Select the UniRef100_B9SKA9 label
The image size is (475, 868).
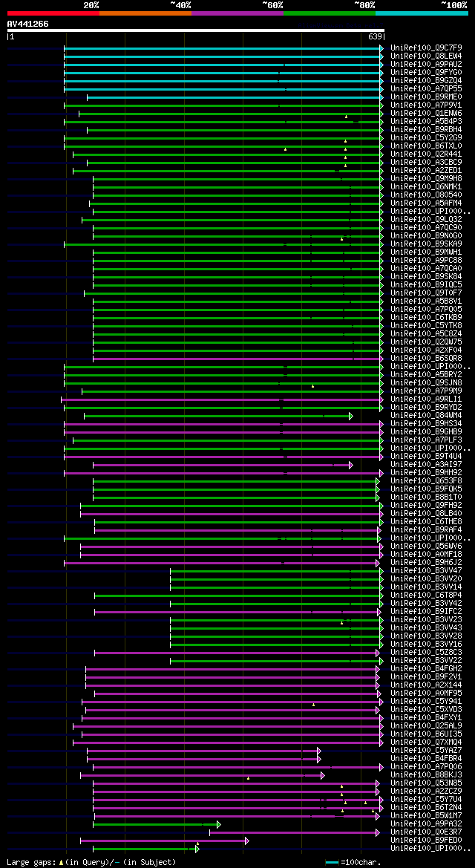coord(426,244)
